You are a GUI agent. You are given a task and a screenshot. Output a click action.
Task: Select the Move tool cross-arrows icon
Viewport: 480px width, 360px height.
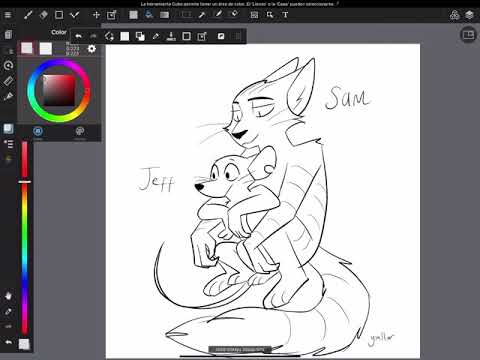[x=96, y=15]
